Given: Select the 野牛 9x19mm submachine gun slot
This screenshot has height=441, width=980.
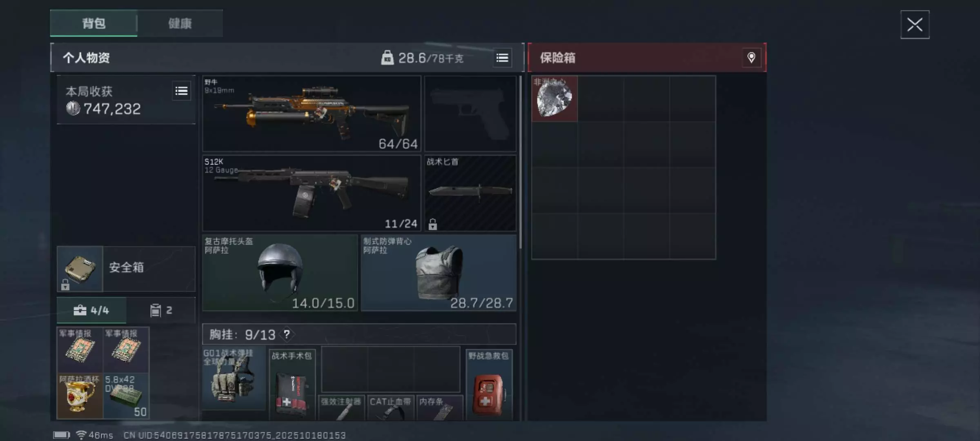Looking at the screenshot, I should (x=312, y=114).
